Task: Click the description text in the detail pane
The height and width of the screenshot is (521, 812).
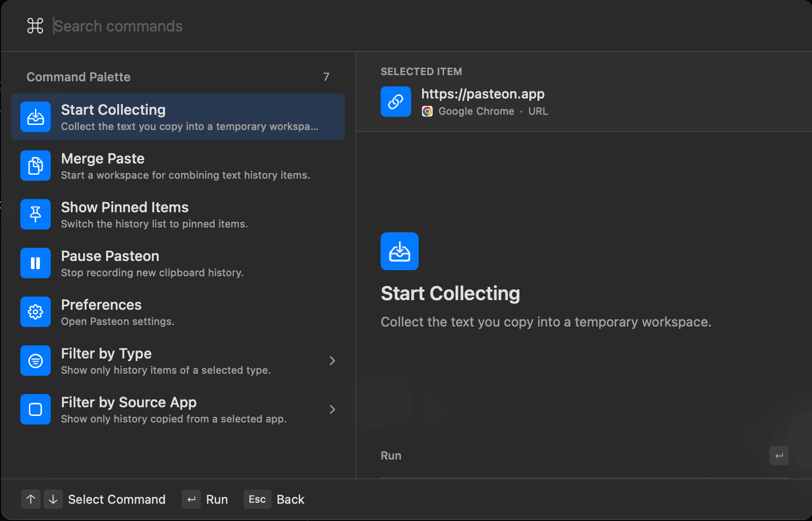Action: pyautogui.click(x=546, y=322)
